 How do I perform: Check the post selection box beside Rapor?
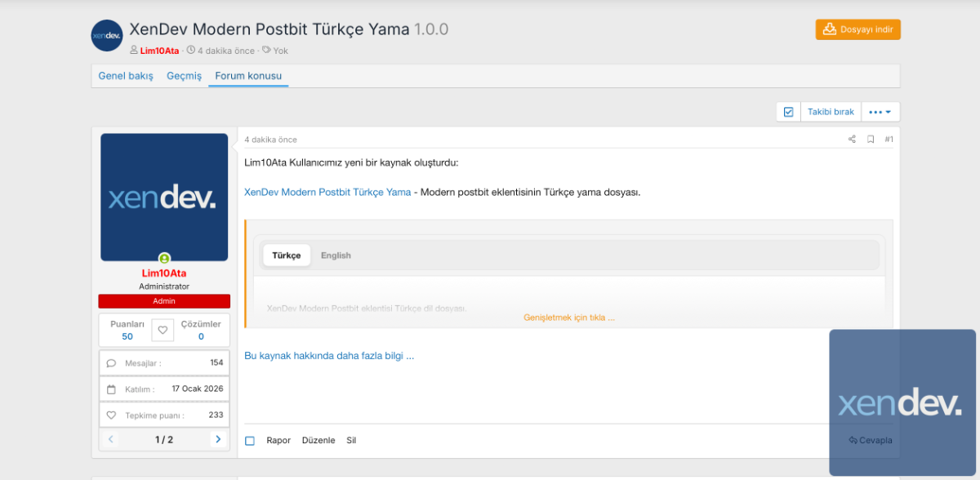[250, 441]
